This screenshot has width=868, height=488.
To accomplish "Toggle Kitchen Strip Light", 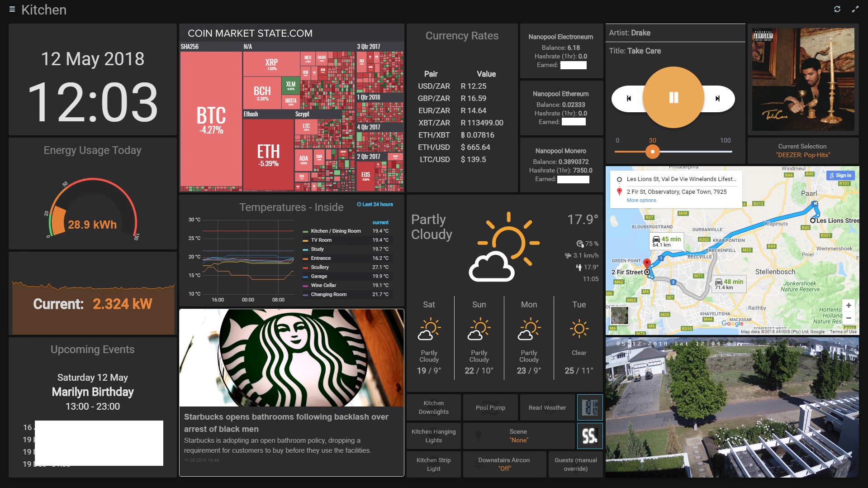I will tap(434, 464).
